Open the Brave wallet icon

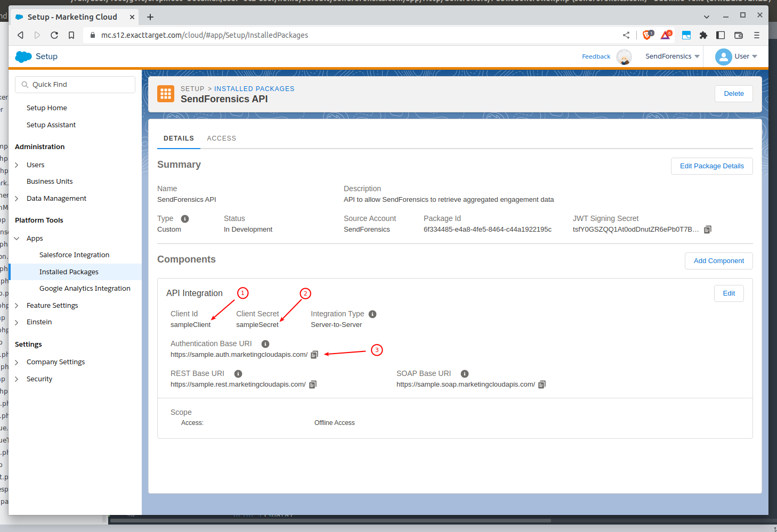pos(739,35)
